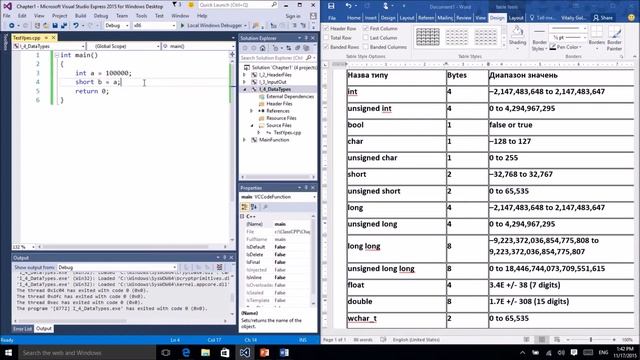Open the x86 platform dropdown
This screenshot has height=360, width=640.
[154, 25]
